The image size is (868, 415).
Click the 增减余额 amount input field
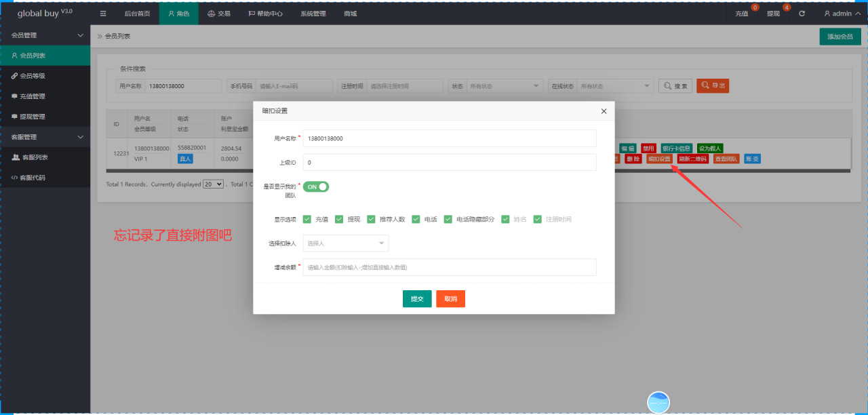[450, 267]
